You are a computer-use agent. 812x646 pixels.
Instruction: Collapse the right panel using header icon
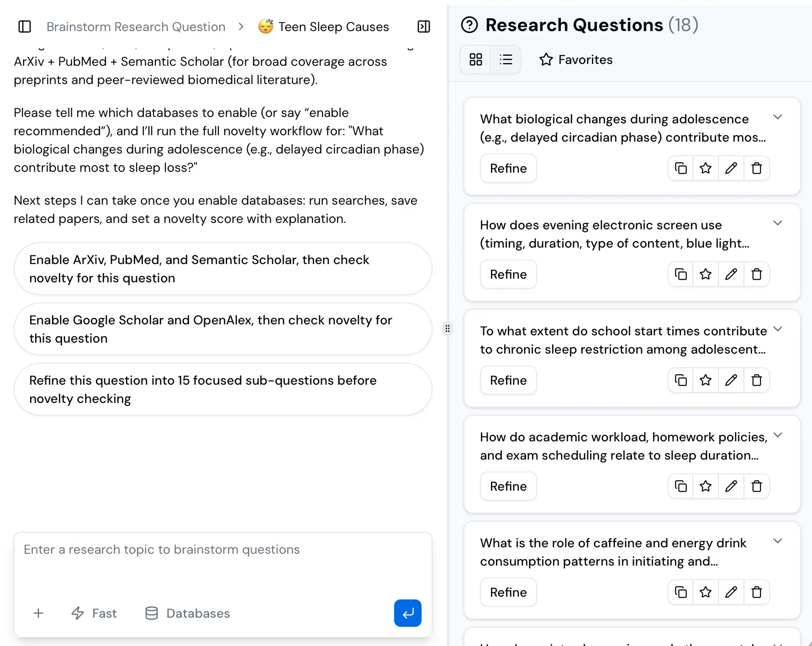[423, 27]
